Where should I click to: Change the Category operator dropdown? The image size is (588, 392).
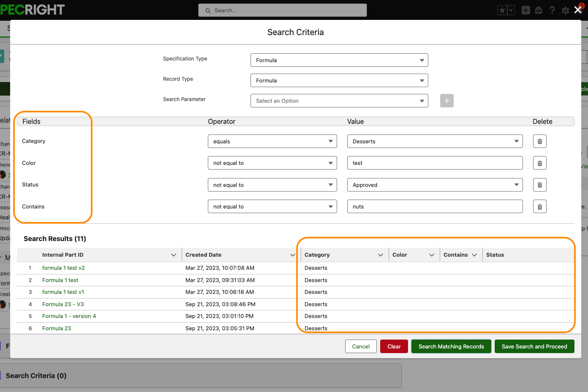(x=272, y=142)
